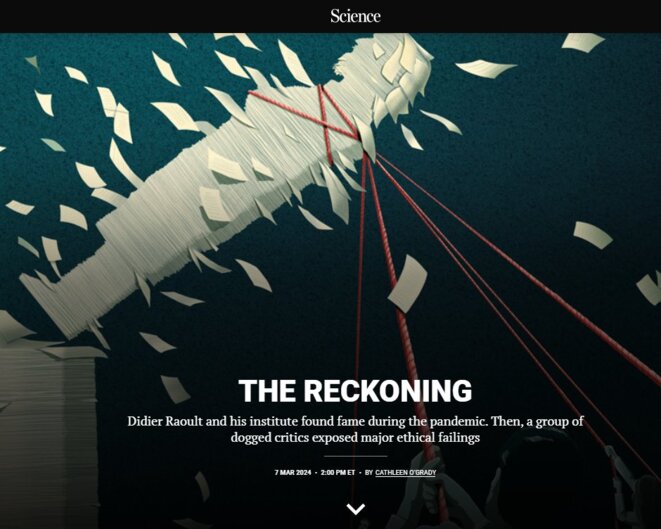Click the thin divider line above the byline
The width and height of the screenshot is (661, 529).
[355, 456]
